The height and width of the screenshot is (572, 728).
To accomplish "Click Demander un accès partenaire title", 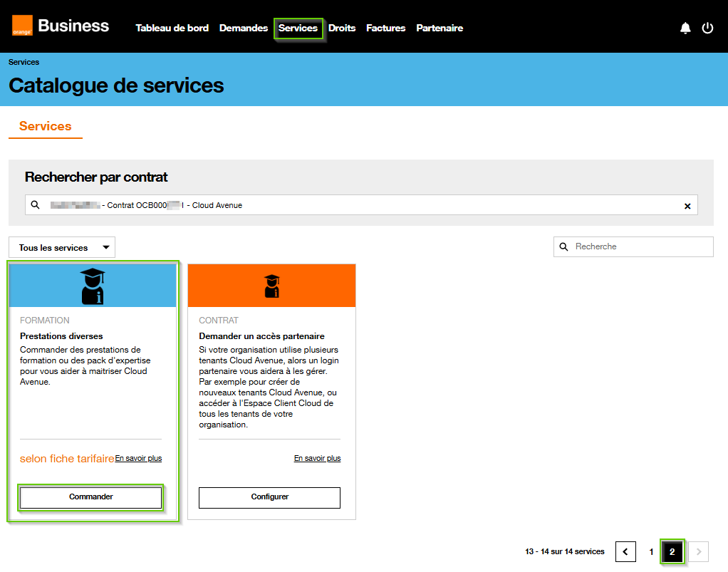I will click(x=262, y=336).
